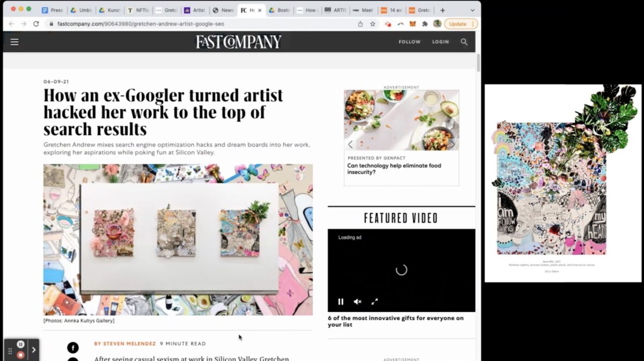Click the article hero image of three artworks

click(178, 240)
